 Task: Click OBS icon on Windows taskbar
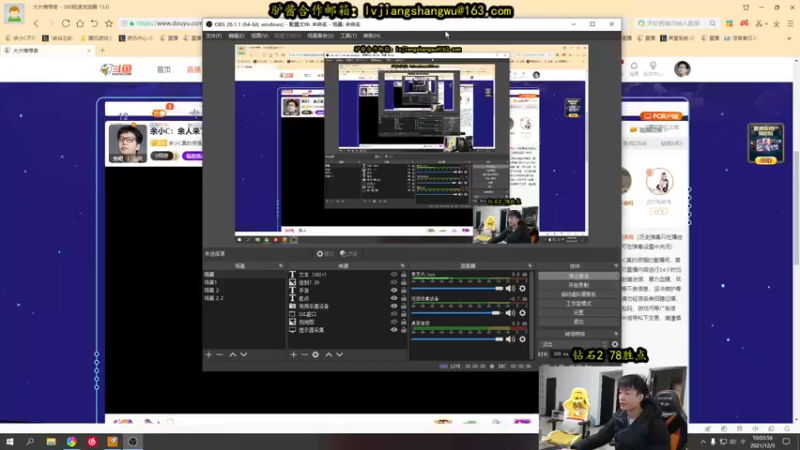(133, 442)
